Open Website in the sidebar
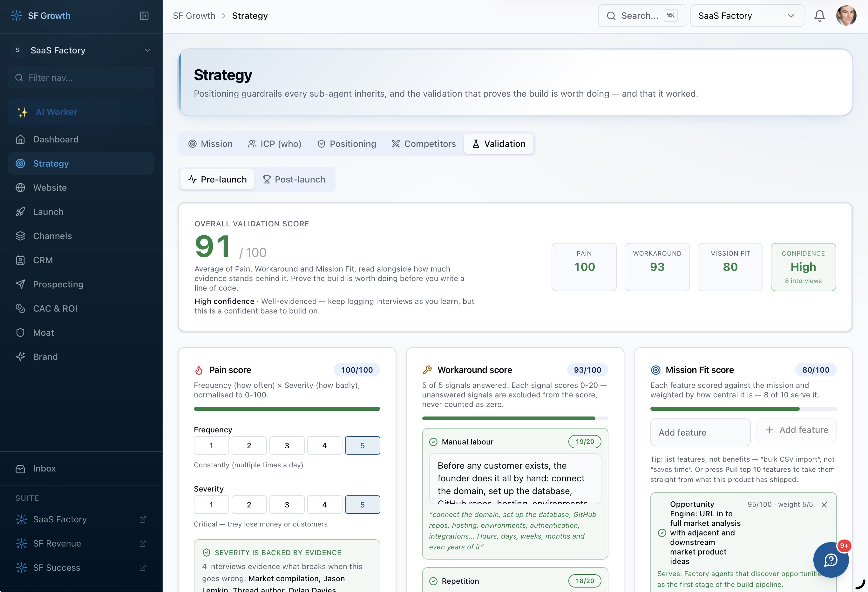This screenshot has width=868, height=592. tap(81, 188)
